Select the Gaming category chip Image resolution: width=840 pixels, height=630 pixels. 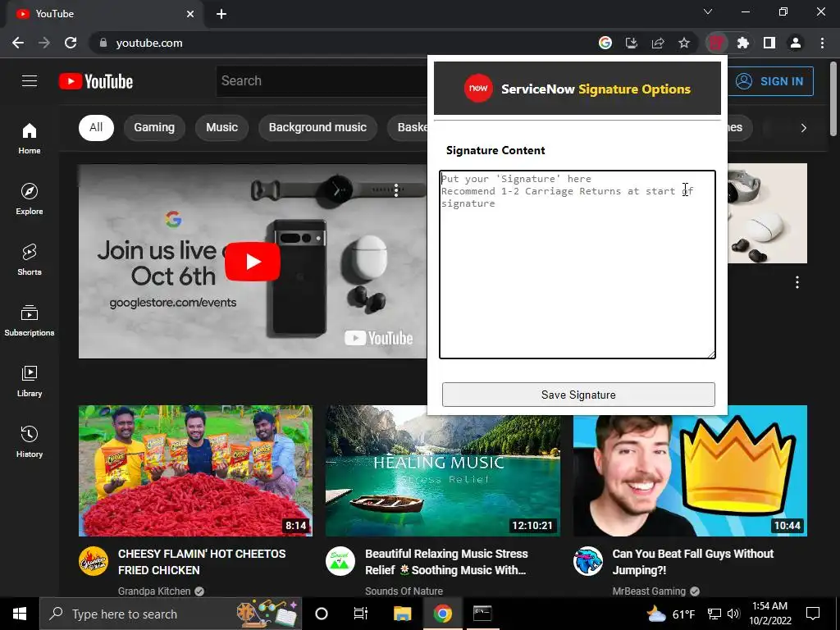click(x=154, y=127)
